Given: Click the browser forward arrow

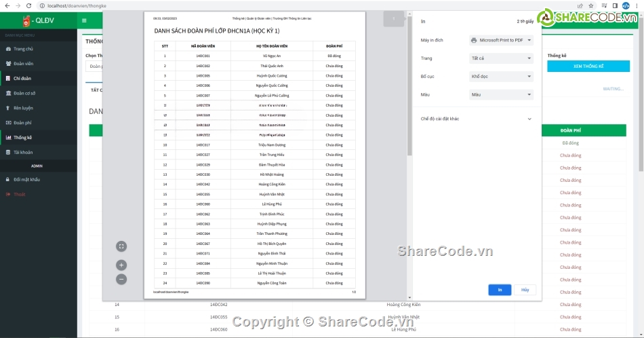Looking at the screenshot, I should (x=18, y=5).
